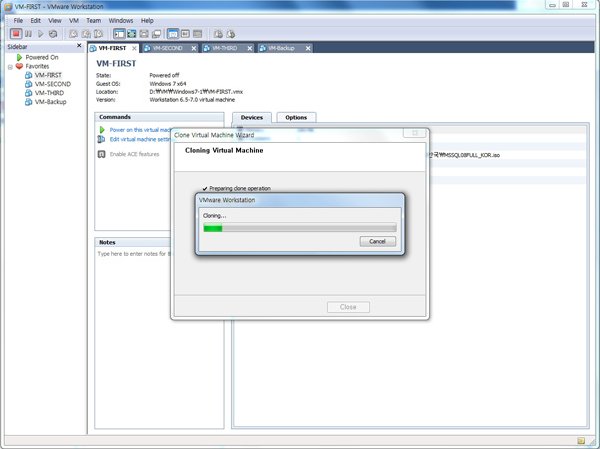Select VM-Backup in the sidebar tree
The height and width of the screenshot is (449, 600).
[x=51, y=102]
